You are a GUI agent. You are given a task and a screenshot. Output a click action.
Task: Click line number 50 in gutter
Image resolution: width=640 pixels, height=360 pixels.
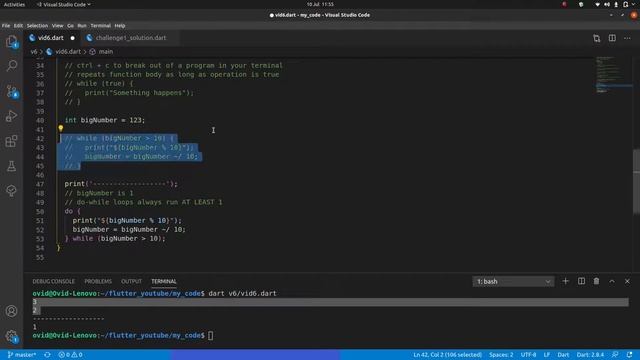tap(40, 211)
